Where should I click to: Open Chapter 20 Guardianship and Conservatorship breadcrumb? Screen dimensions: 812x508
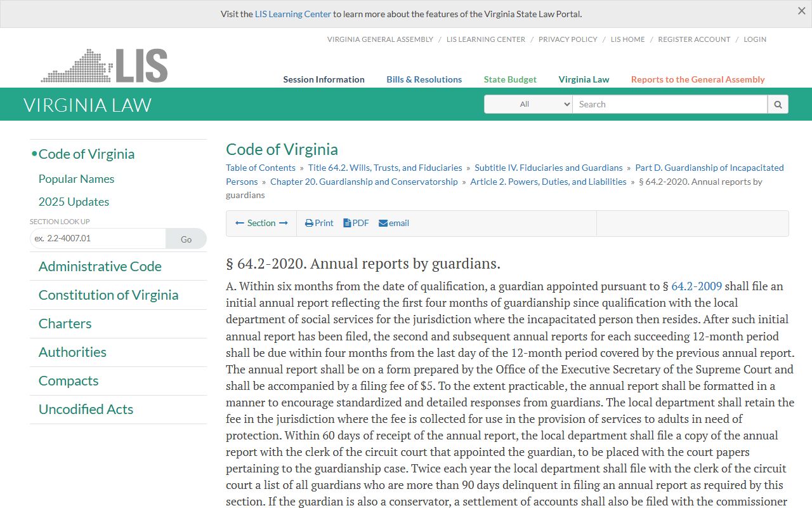pos(364,182)
